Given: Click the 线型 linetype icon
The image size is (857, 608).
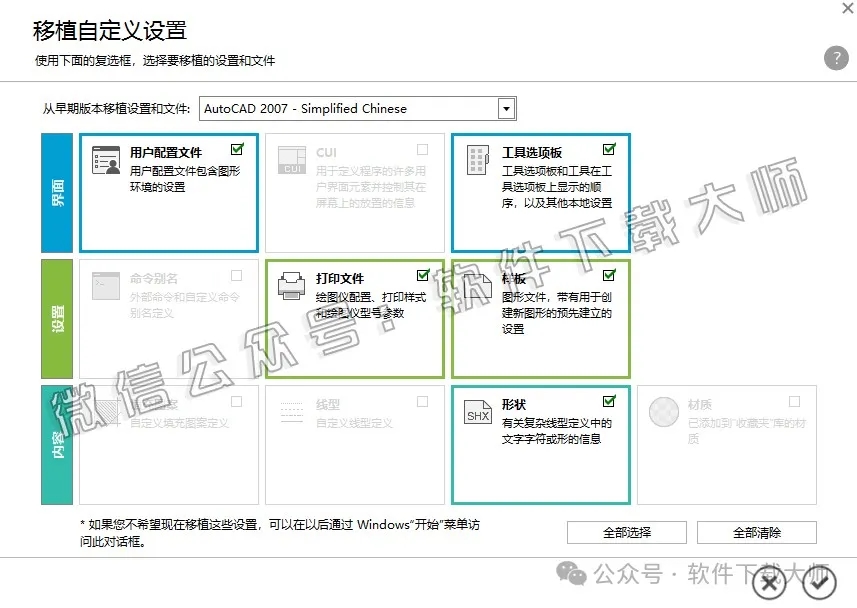Looking at the screenshot, I should tap(291, 410).
